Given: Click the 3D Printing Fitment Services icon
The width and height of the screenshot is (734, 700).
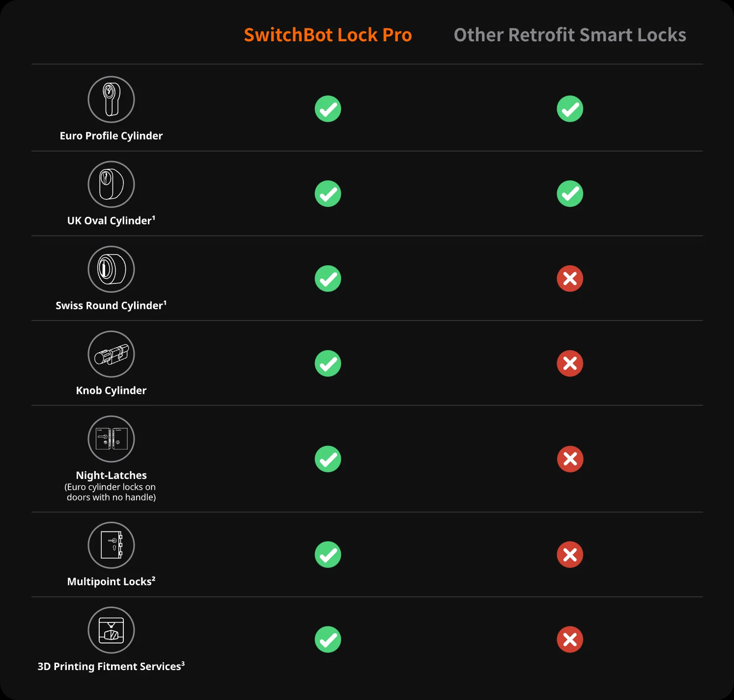Looking at the screenshot, I should (111, 630).
